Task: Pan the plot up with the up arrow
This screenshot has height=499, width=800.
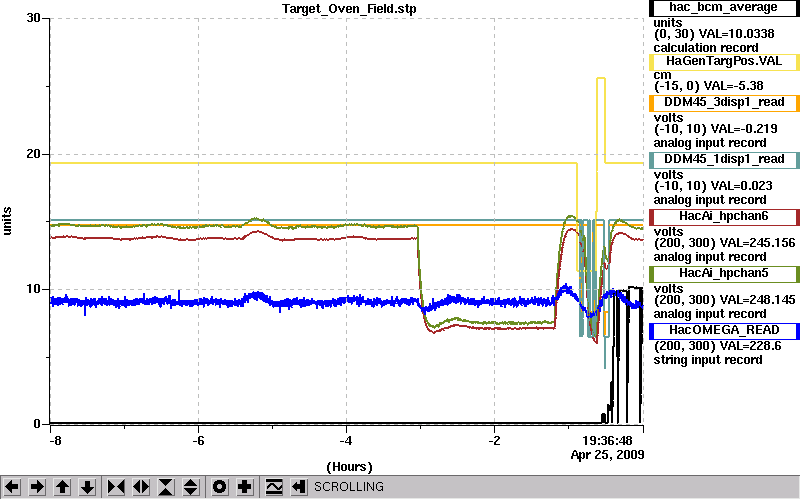Action: (62, 487)
